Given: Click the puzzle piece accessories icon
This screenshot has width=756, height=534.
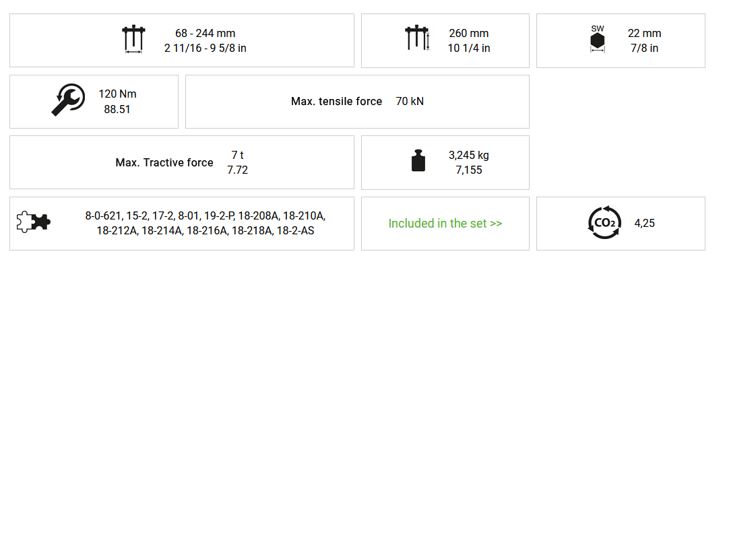Looking at the screenshot, I should coord(34,222).
